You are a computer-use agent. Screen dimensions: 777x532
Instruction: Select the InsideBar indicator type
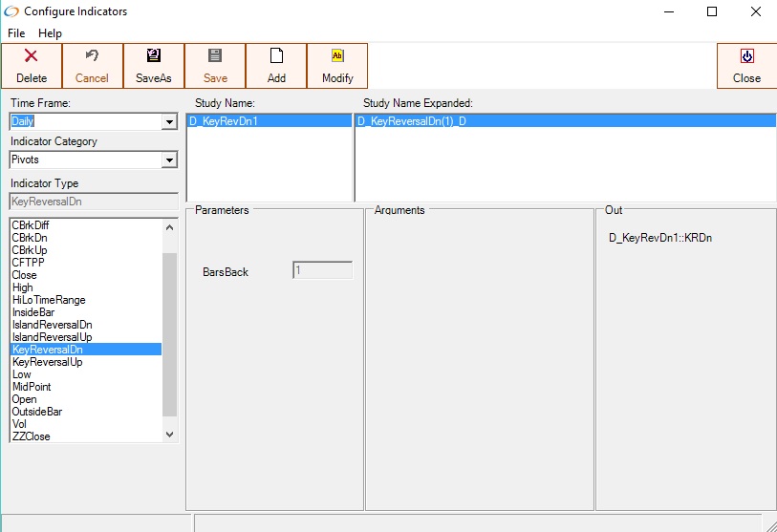point(34,312)
